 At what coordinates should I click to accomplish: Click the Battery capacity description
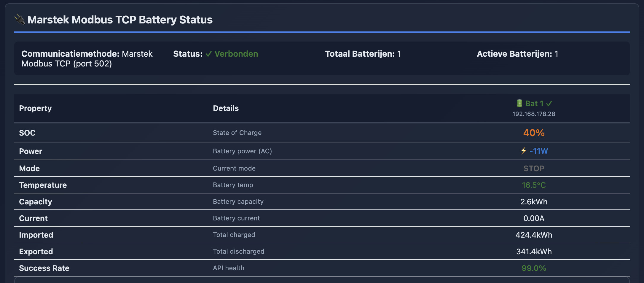click(x=238, y=202)
